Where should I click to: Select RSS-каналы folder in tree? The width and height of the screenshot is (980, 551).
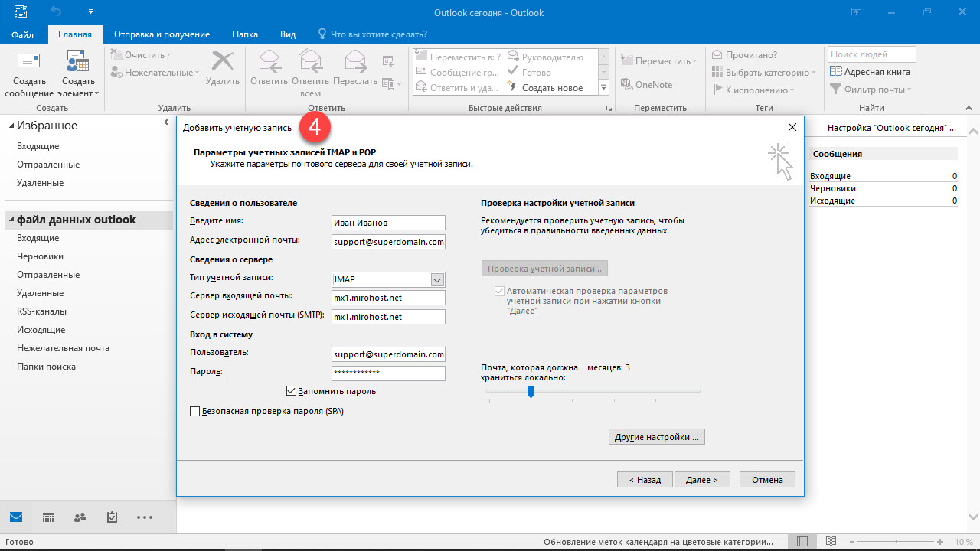(x=41, y=311)
